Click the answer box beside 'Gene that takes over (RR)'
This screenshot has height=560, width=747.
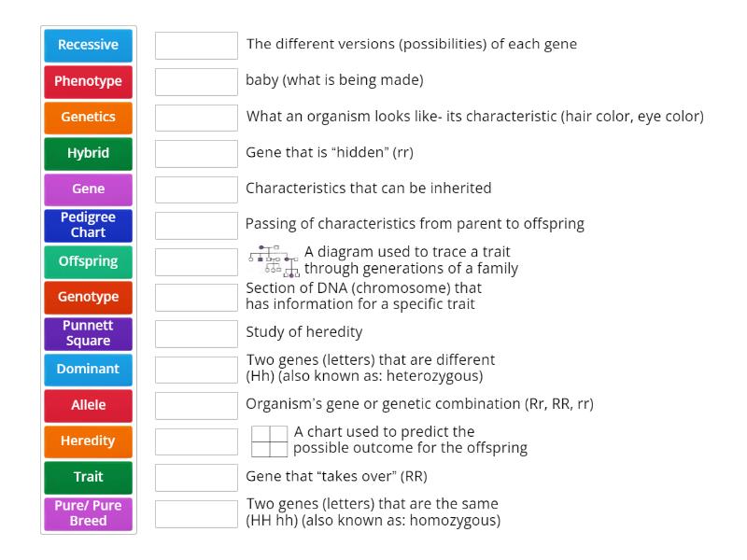point(196,476)
